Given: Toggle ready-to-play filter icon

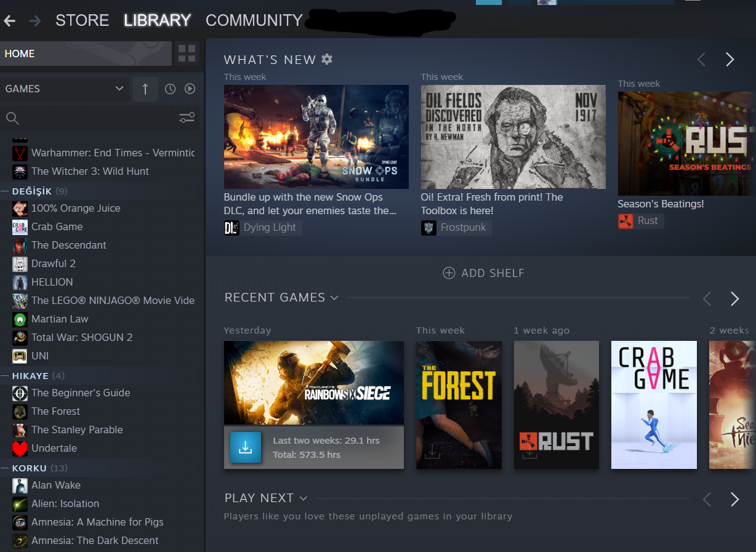Looking at the screenshot, I should pos(190,89).
